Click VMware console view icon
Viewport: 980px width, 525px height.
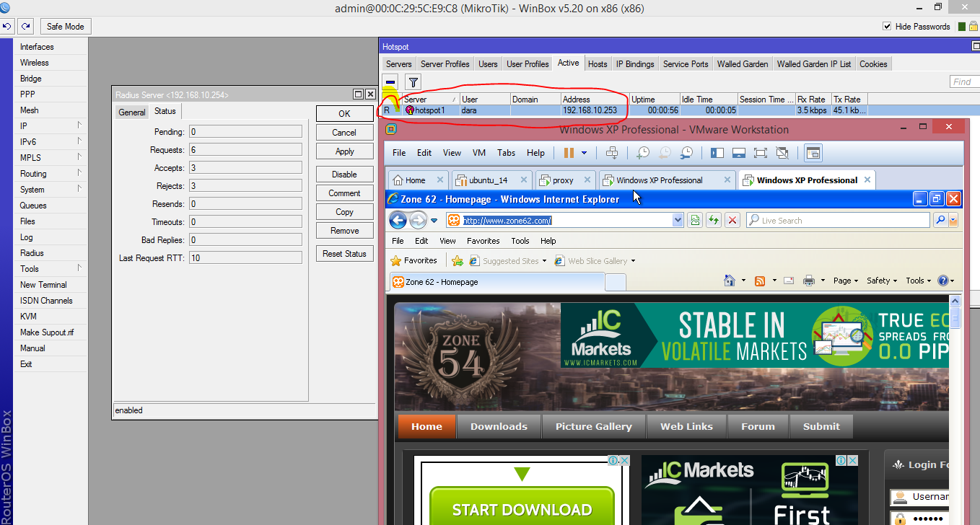pos(813,153)
